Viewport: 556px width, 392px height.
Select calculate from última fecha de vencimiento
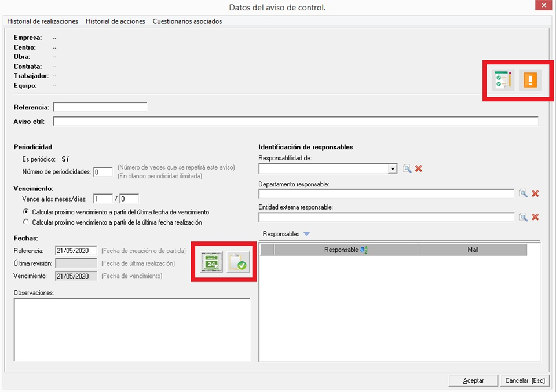(x=25, y=213)
